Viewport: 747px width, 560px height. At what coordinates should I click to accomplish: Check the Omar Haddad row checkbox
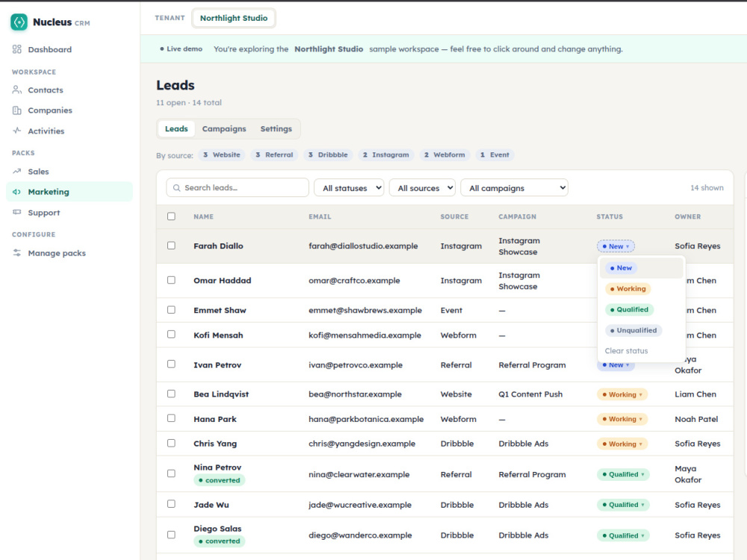172,280
